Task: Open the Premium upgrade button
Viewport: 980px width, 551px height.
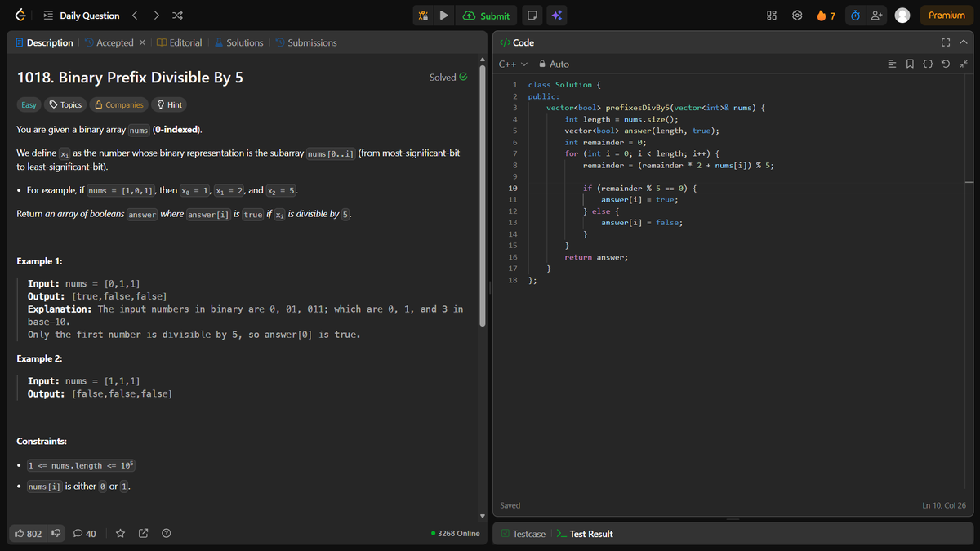Action: pos(947,16)
